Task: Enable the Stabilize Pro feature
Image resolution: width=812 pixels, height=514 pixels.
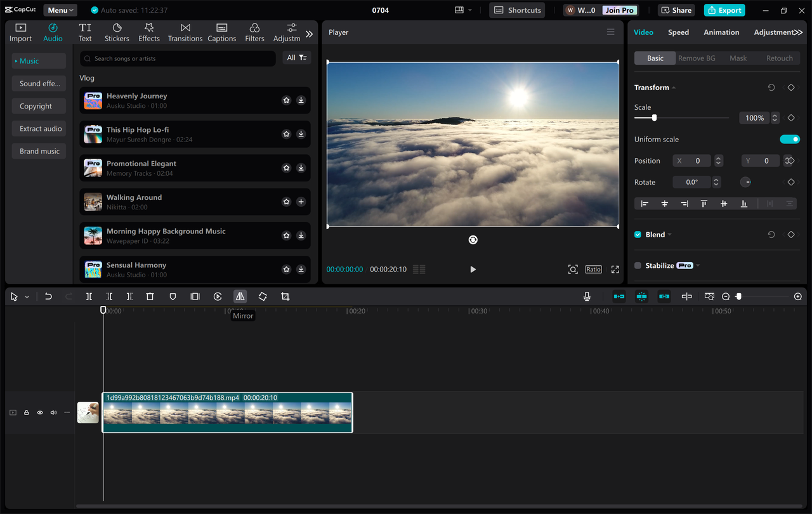Action: pyautogui.click(x=637, y=265)
